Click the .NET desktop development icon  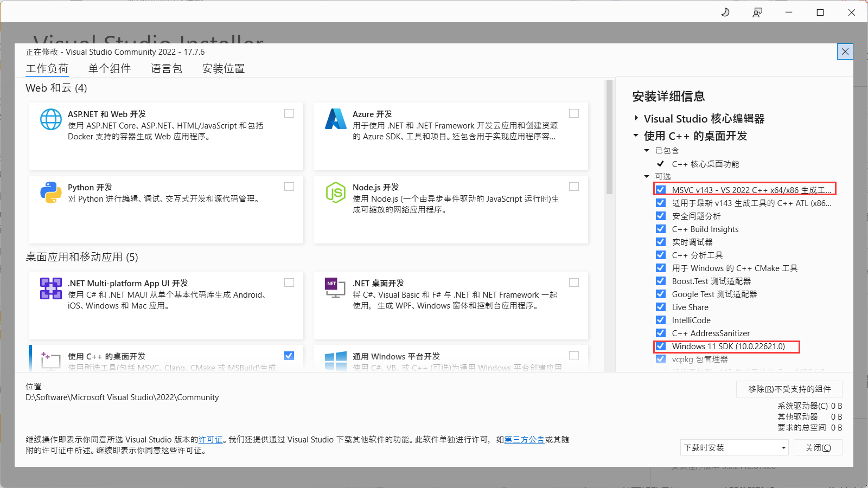coord(335,288)
